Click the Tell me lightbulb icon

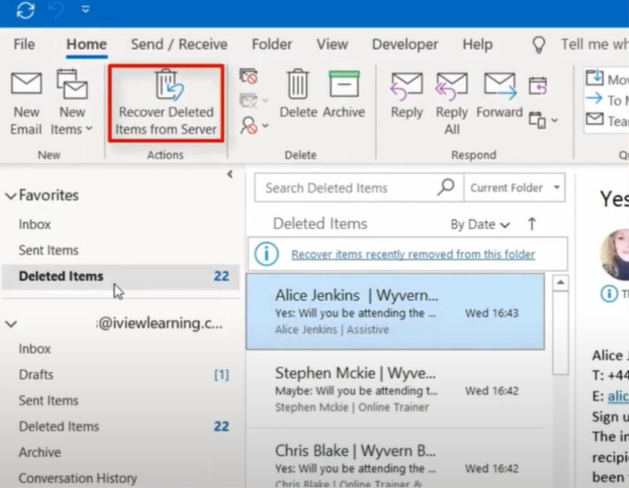click(x=539, y=45)
